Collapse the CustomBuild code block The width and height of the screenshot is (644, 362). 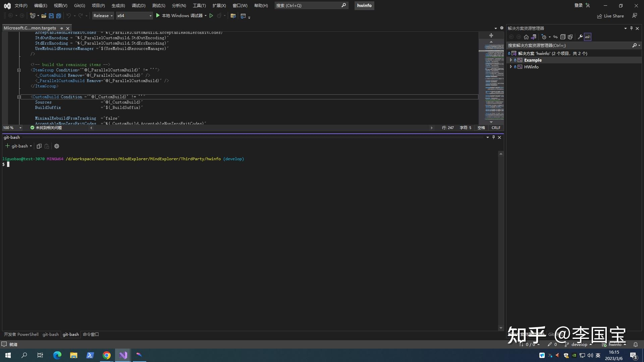(x=19, y=97)
